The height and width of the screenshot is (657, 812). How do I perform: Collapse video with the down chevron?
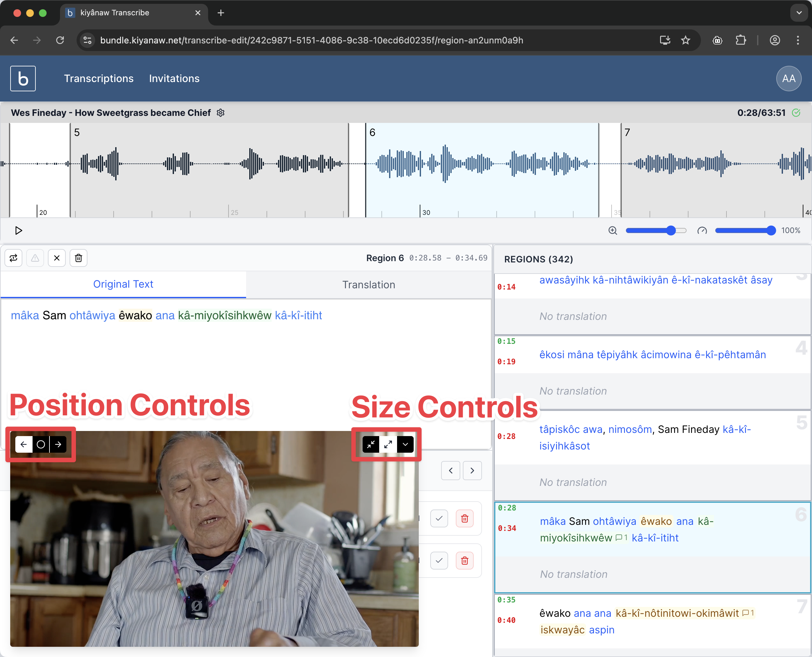(x=405, y=444)
